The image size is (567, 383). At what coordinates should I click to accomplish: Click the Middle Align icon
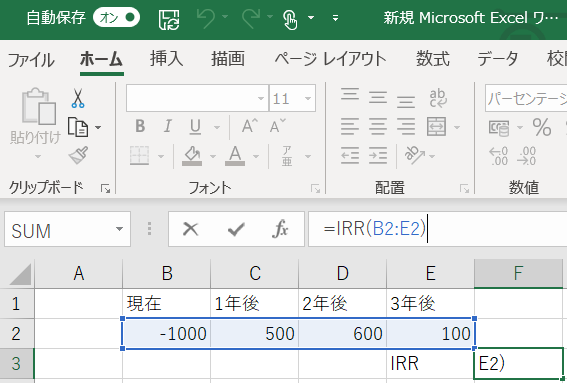click(x=378, y=98)
